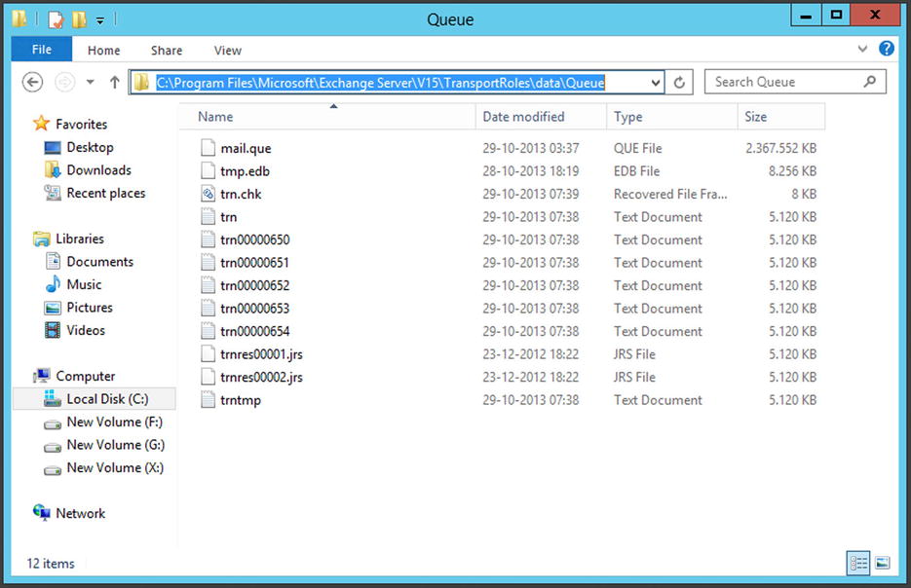Select the file named trn
Screen dimensions: 911x588
point(228,216)
